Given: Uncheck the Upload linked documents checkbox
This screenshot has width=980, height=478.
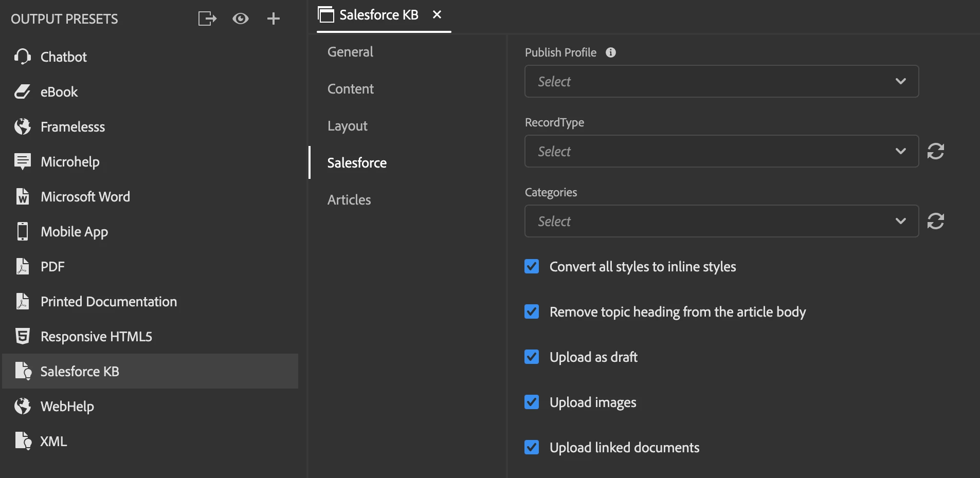Looking at the screenshot, I should (532, 447).
